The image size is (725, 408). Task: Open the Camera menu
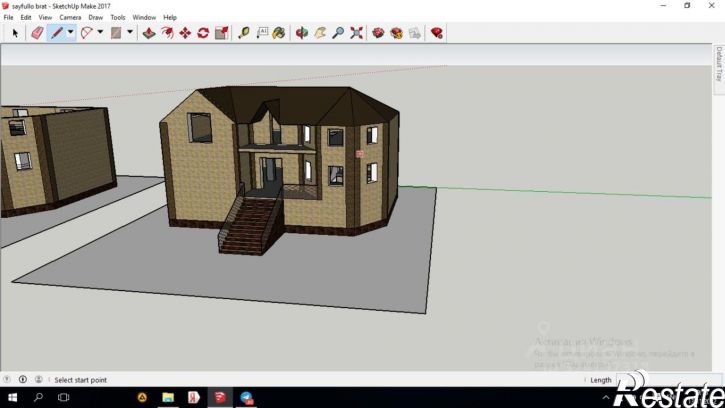(x=70, y=17)
